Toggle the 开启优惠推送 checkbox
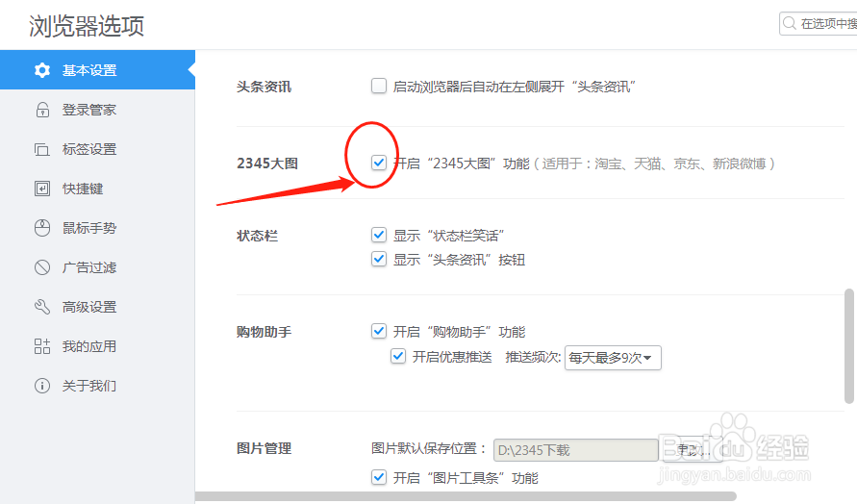 coord(398,357)
